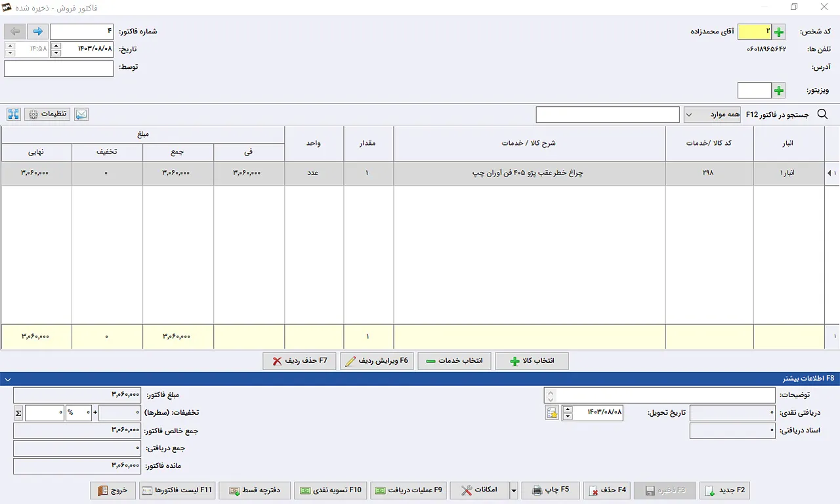Open the امکانات tools menu

(x=479, y=490)
